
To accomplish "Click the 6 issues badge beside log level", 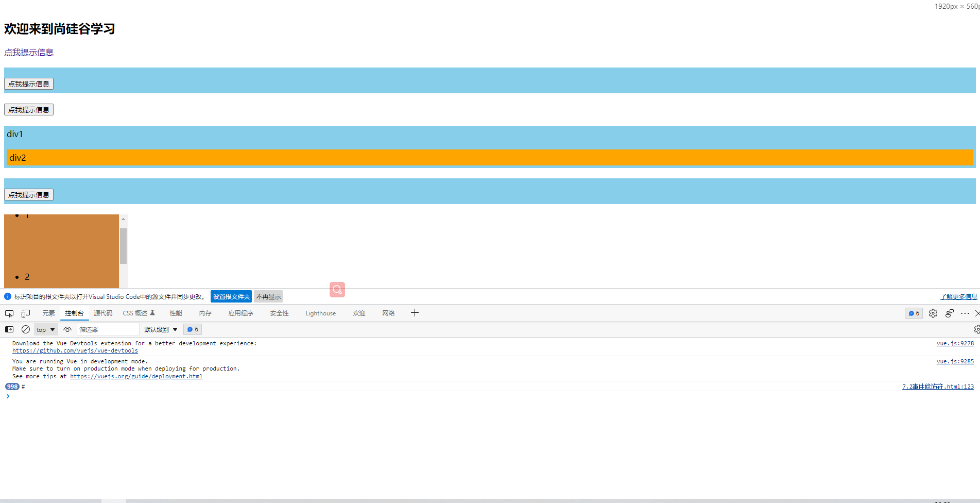I will 193,329.
